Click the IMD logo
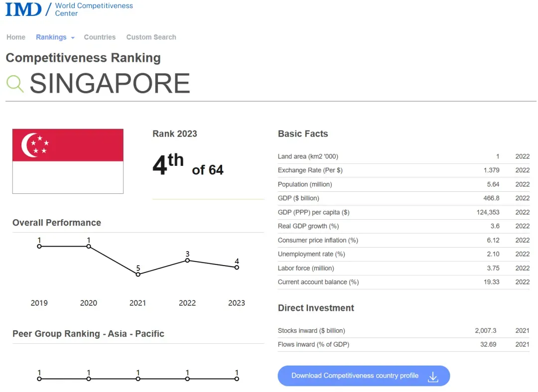 [23, 9]
